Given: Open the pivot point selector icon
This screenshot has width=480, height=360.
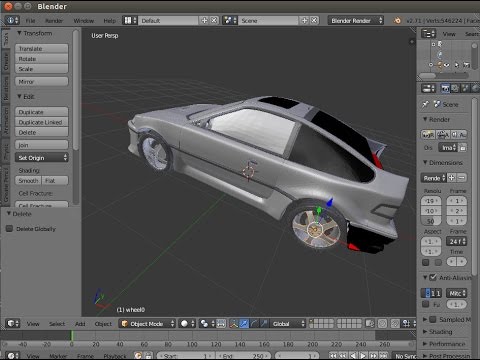Looking at the screenshot, I should [x=206, y=323].
